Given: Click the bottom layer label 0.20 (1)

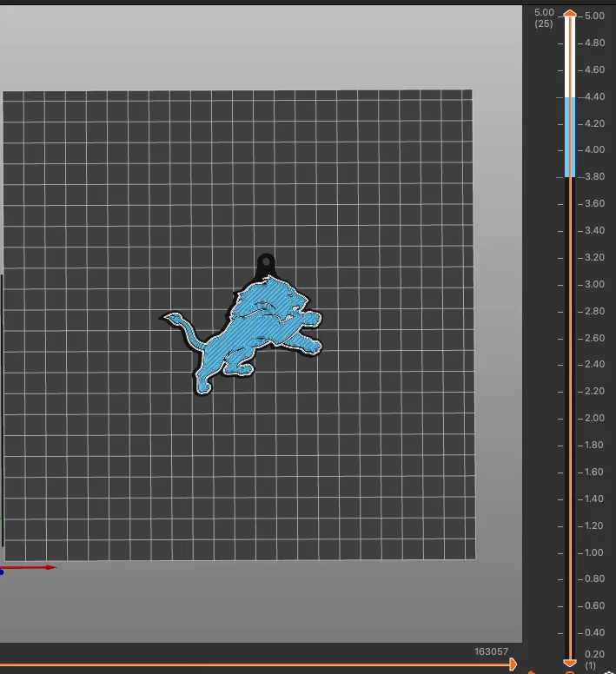Looking at the screenshot, I should 594,659.
